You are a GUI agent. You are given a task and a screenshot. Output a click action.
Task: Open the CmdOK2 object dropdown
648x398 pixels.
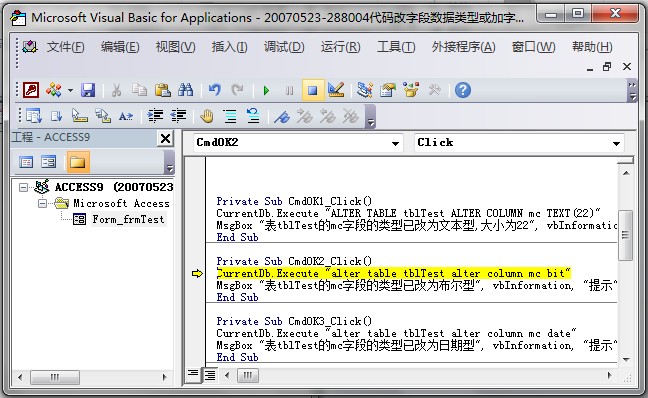(x=395, y=143)
